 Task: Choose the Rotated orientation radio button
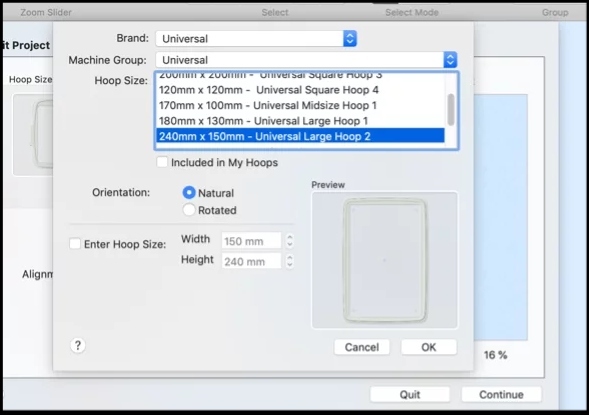[x=189, y=210]
